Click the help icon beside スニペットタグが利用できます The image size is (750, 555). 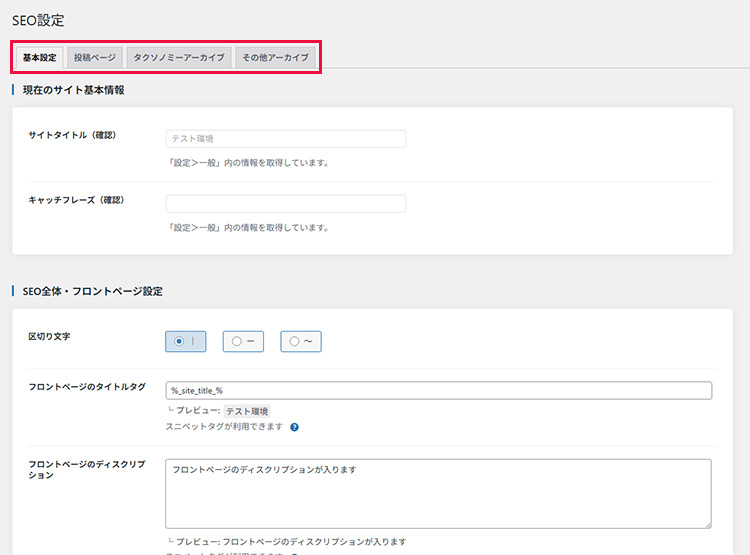point(295,427)
